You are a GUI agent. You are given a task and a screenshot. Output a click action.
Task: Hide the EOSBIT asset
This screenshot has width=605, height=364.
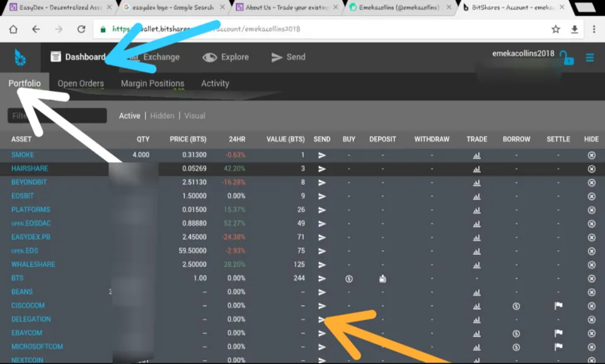pyautogui.click(x=592, y=196)
